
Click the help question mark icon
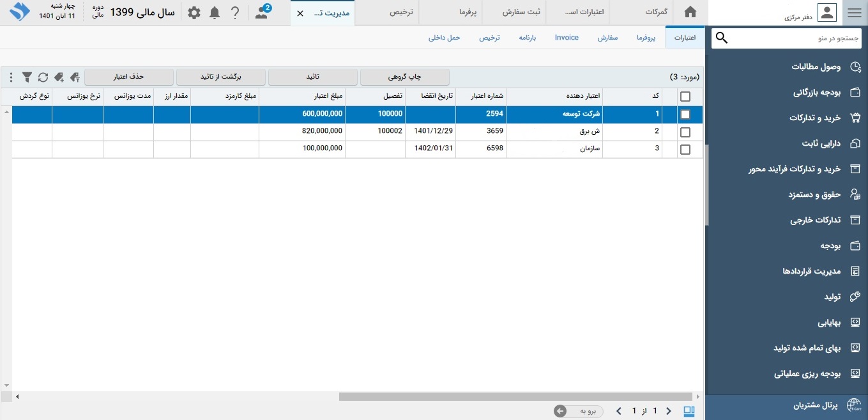click(x=235, y=13)
